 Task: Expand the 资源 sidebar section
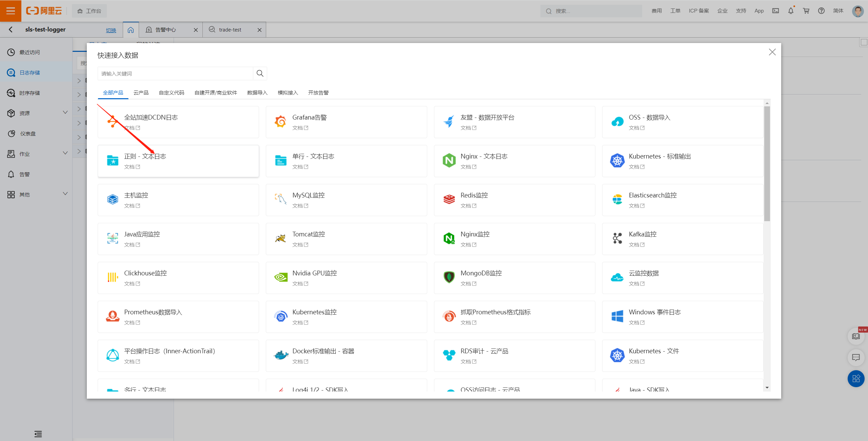65,112
